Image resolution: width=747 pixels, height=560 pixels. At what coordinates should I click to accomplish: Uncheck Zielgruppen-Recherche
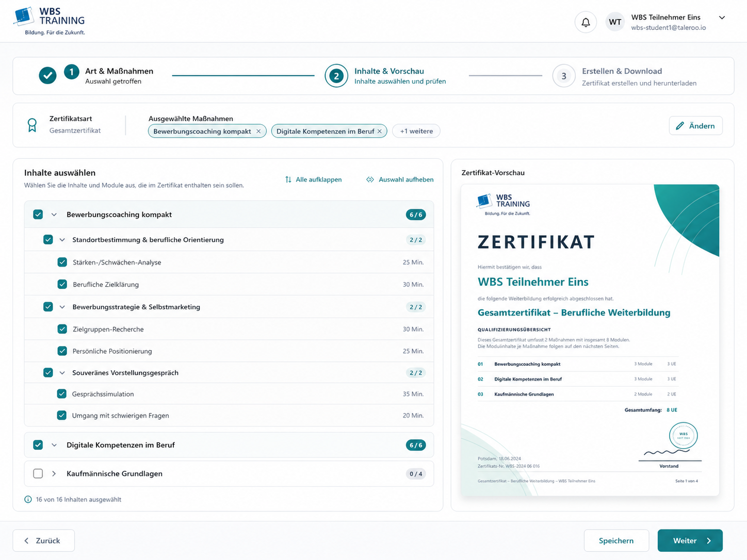coord(62,329)
